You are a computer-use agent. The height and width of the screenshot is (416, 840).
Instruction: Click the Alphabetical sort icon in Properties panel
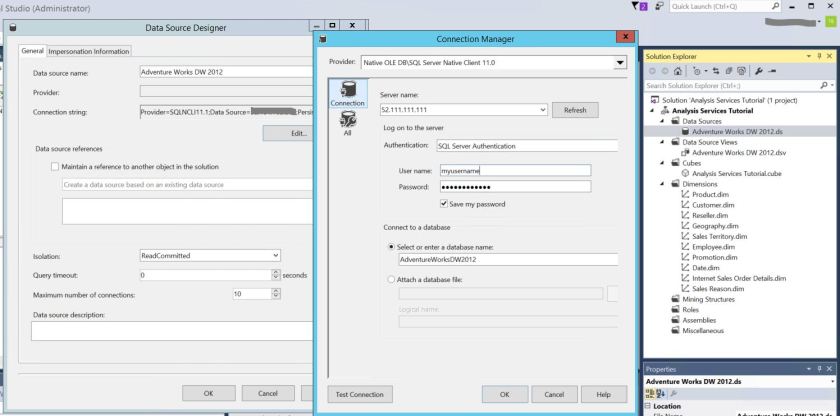point(661,394)
